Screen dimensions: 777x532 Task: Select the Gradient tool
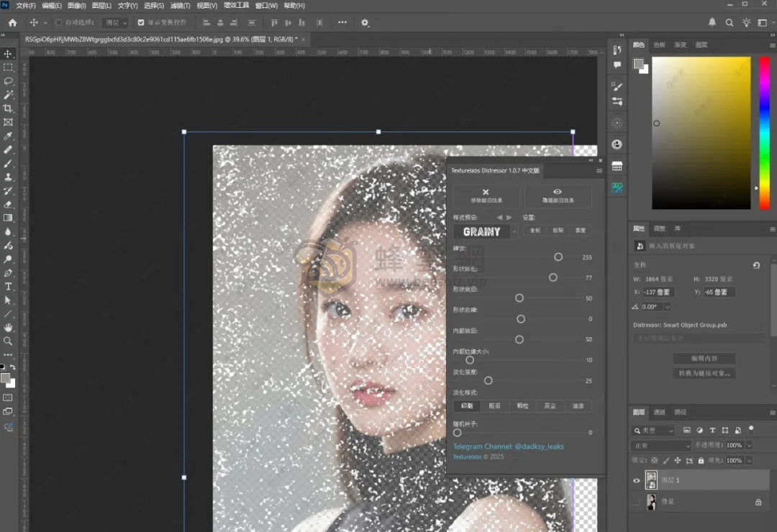pyautogui.click(x=8, y=218)
